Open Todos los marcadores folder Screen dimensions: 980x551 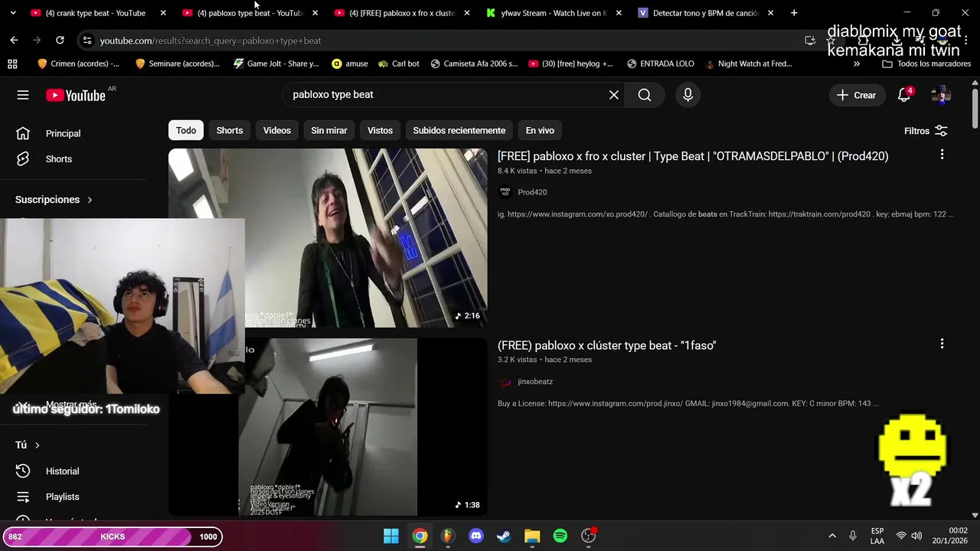[x=926, y=64]
